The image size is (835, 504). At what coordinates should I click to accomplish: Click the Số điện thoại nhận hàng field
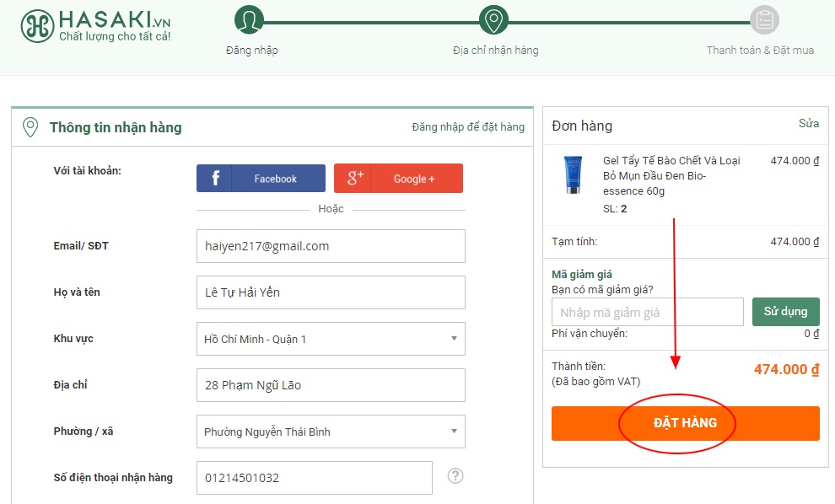point(314,478)
